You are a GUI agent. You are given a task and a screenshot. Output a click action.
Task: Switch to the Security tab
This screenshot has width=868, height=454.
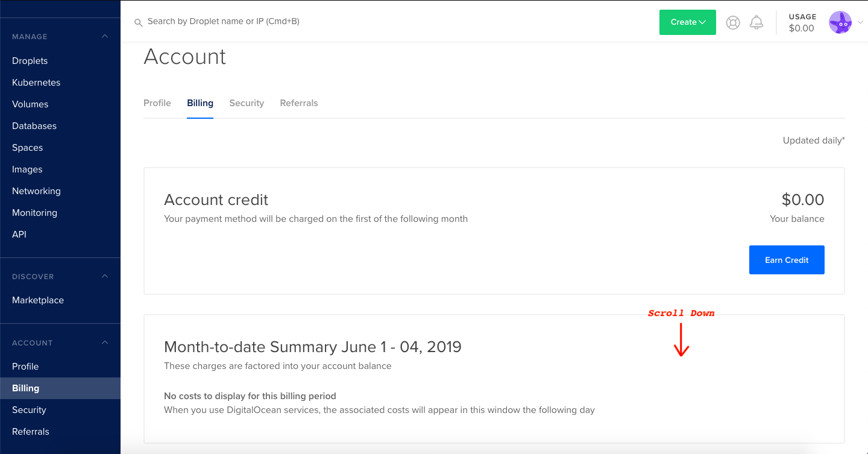[x=247, y=103]
